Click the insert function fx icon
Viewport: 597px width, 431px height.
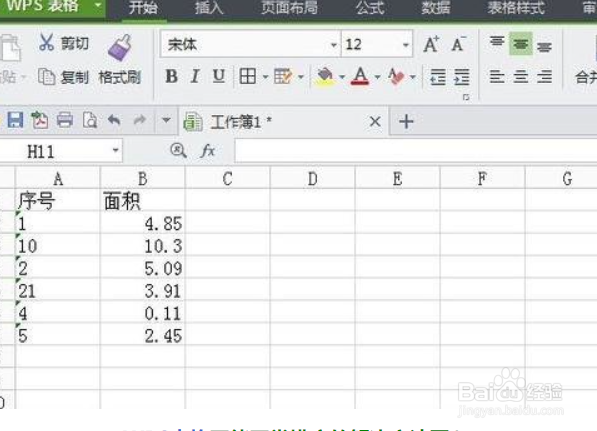(x=208, y=151)
